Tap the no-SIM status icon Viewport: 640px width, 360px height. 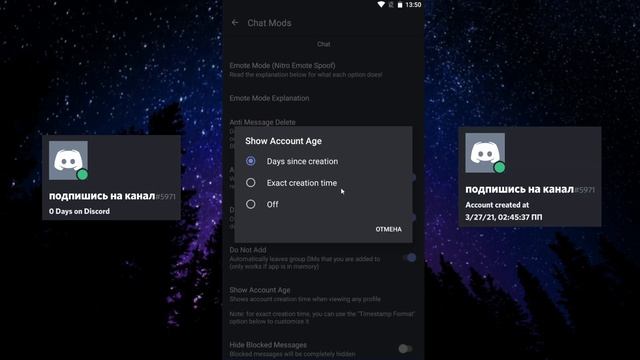tap(391, 5)
